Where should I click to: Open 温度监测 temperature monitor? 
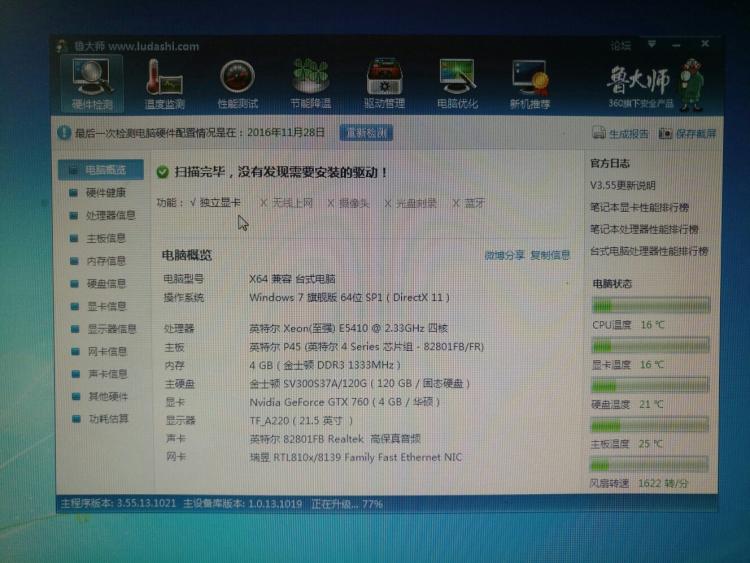[x=165, y=85]
